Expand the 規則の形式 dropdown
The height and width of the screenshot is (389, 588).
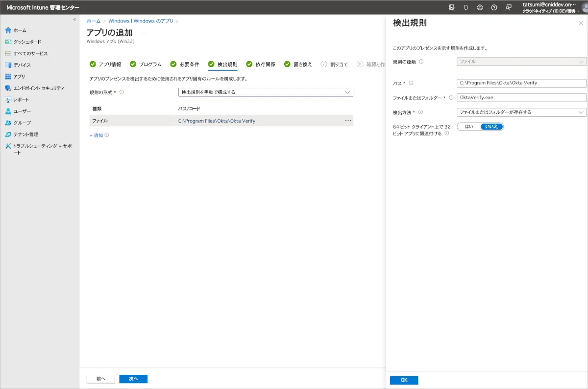pos(265,92)
